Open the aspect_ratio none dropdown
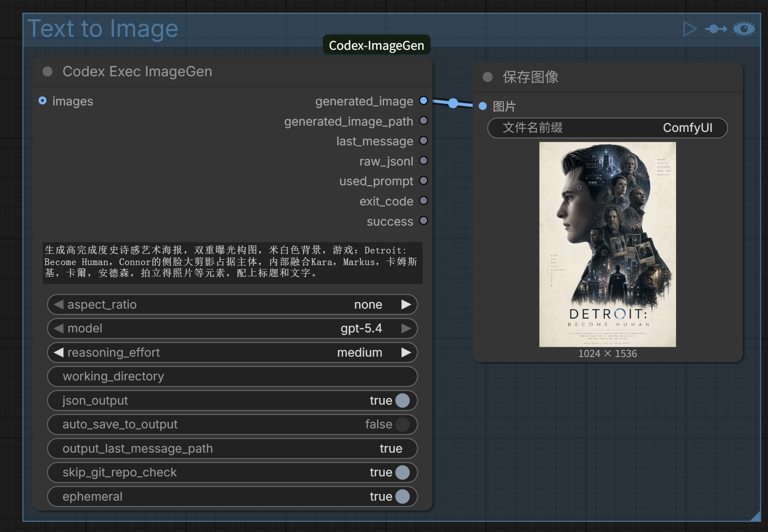This screenshot has width=768, height=532. 232,305
